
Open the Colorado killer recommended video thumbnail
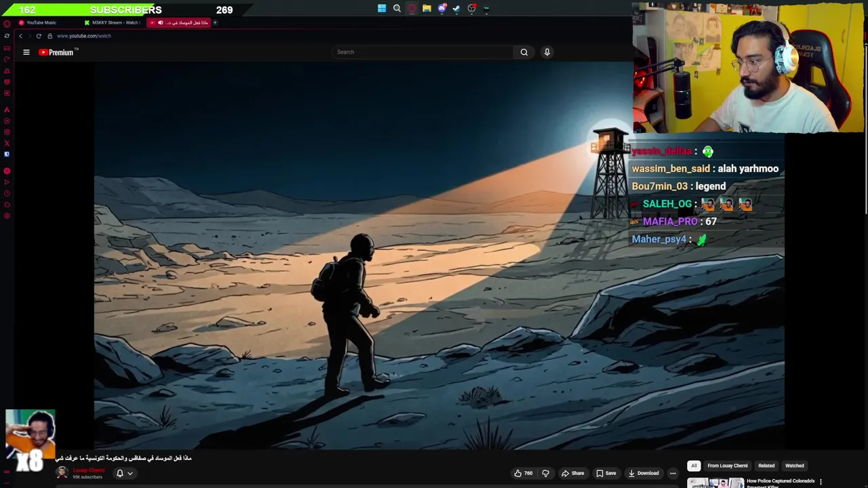click(715, 483)
